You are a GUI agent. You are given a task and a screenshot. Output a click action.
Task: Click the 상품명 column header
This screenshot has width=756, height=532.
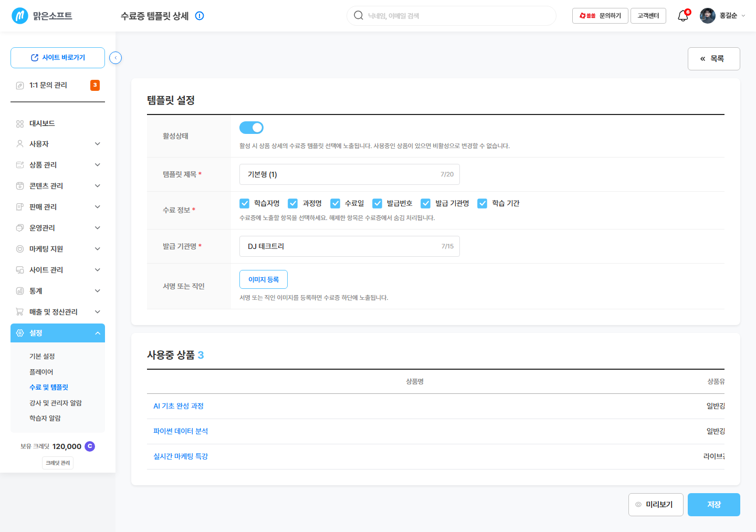tap(415, 381)
